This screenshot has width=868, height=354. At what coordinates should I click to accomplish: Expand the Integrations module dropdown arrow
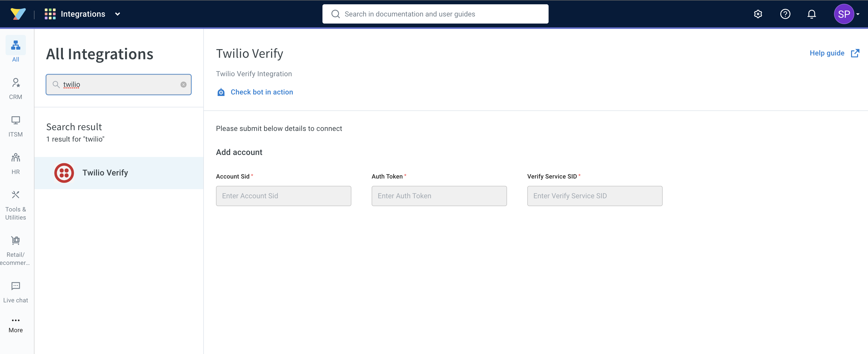(x=118, y=14)
